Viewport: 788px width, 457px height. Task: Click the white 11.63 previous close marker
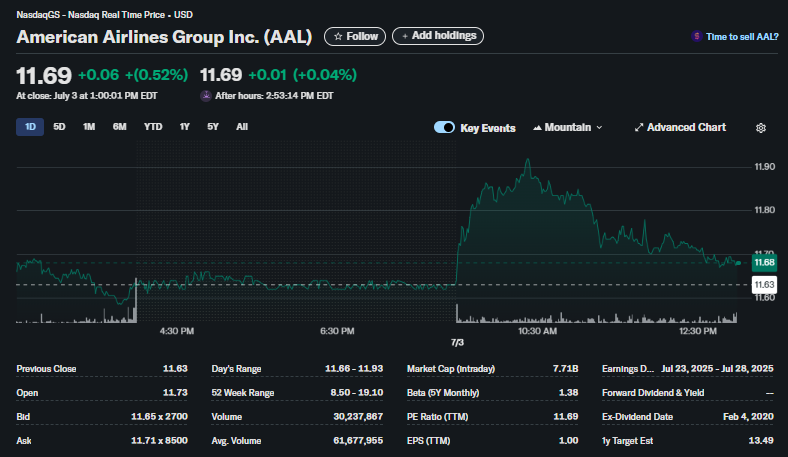pos(764,285)
